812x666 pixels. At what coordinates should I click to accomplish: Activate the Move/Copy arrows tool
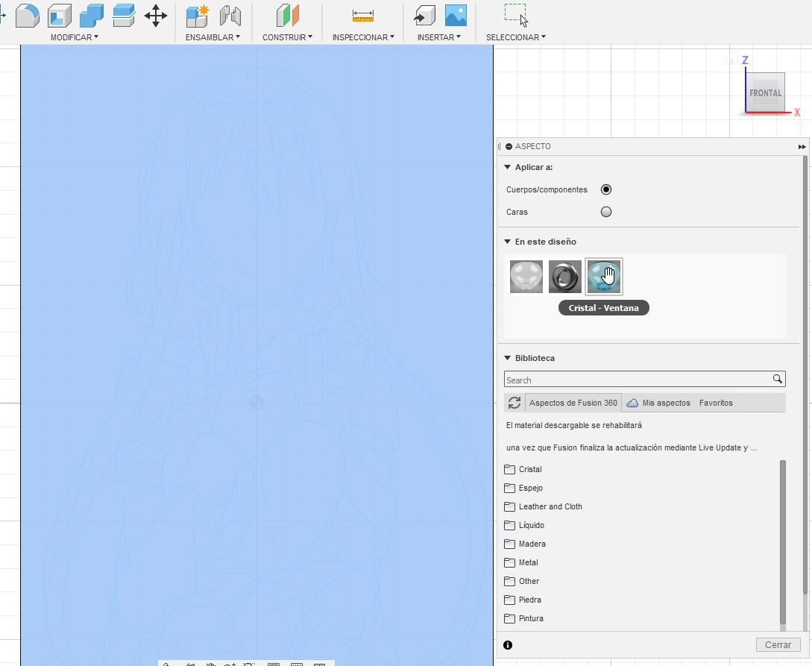pos(156,16)
